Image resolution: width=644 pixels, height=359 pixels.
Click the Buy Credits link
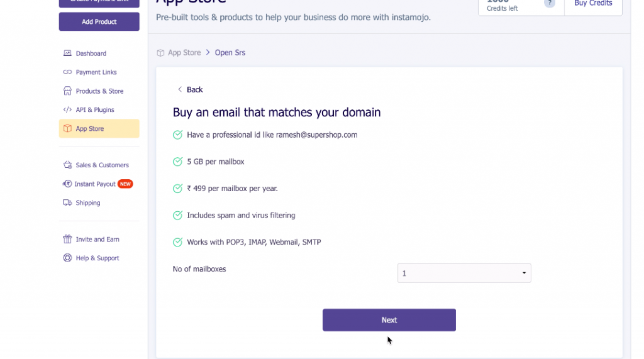593,4
